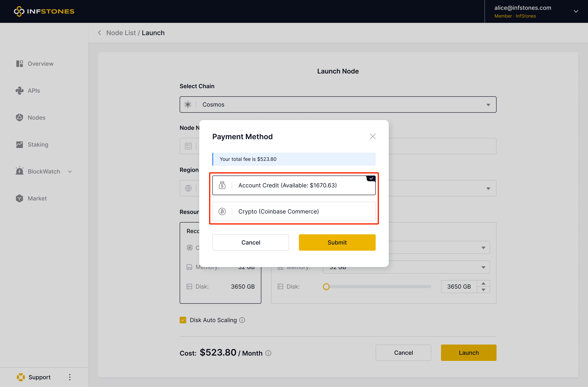Click info icon beside Disk Auto Scaling
This screenshot has height=387, width=588.
point(242,320)
